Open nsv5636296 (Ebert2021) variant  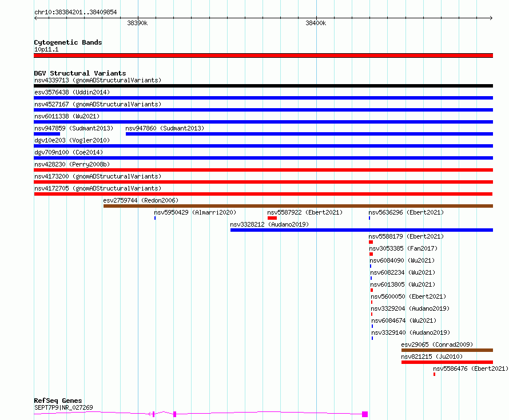[x=406, y=212]
